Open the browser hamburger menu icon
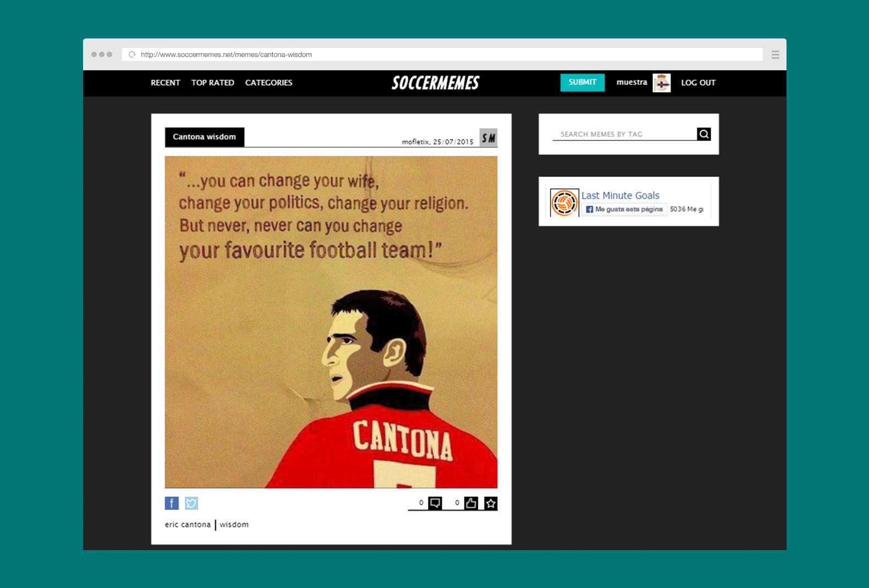 click(x=776, y=54)
